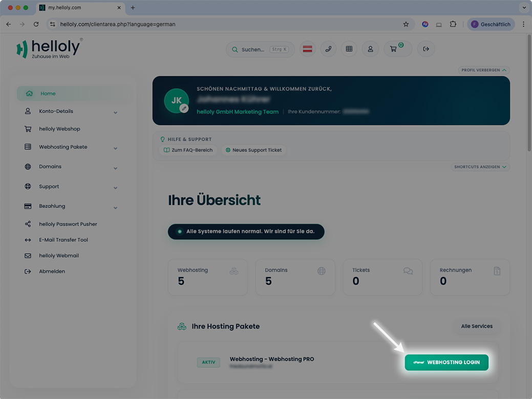Screen dimensions: 532x399
Task: Open helloly GmbH Marketing Team link
Action: pos(238,112)
